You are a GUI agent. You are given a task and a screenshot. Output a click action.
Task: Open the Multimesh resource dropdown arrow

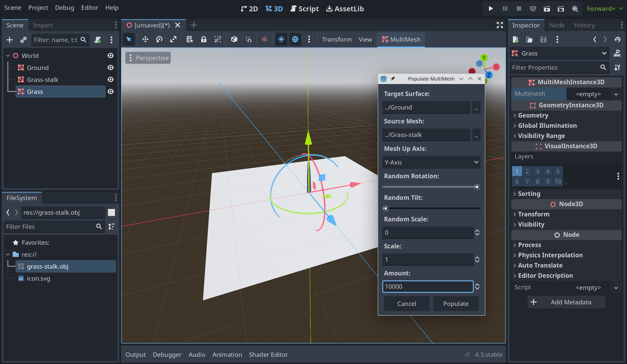pos(616,94)
